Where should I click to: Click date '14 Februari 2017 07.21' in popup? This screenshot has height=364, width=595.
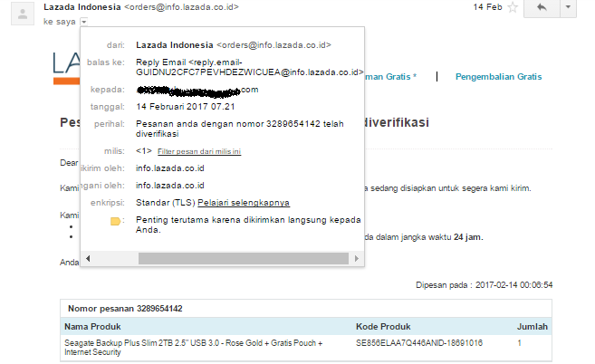pyautogui.click(x=186, y=107)
